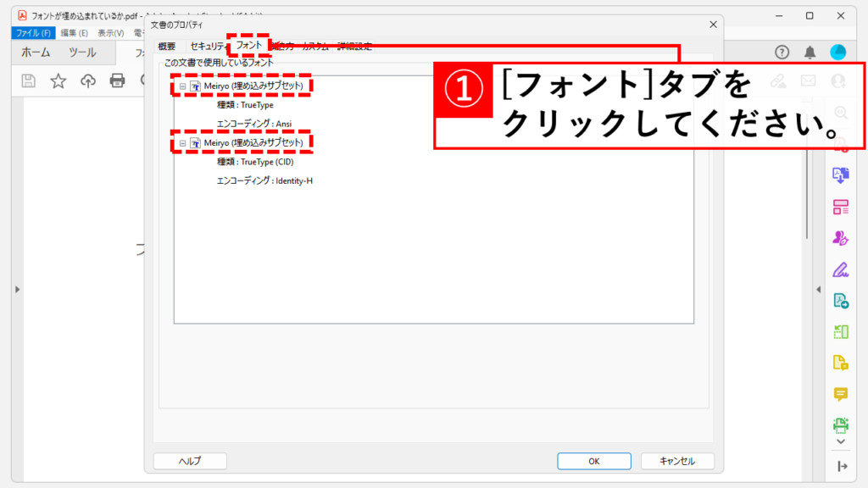Select the フォント tab

[248, 46]
